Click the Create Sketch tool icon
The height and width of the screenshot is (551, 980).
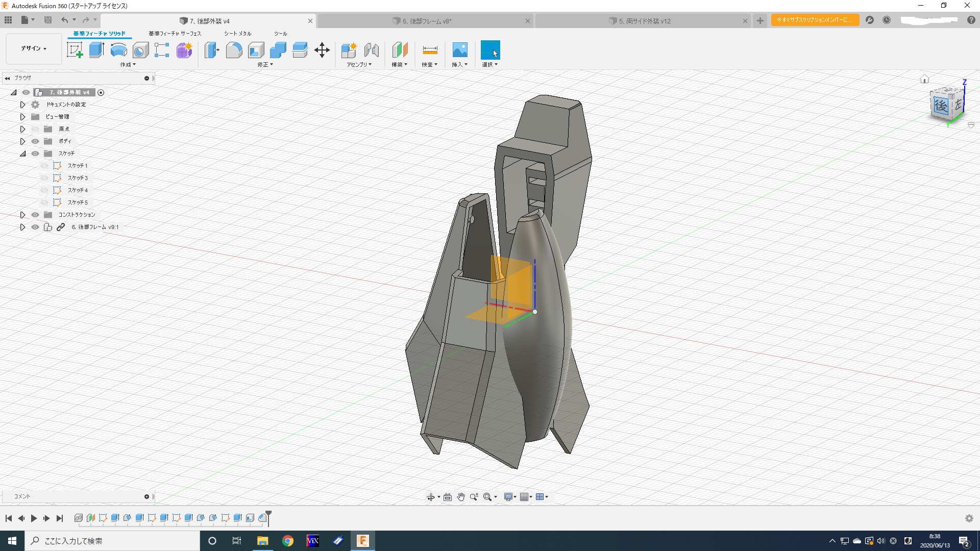click(x=75, y=50)
